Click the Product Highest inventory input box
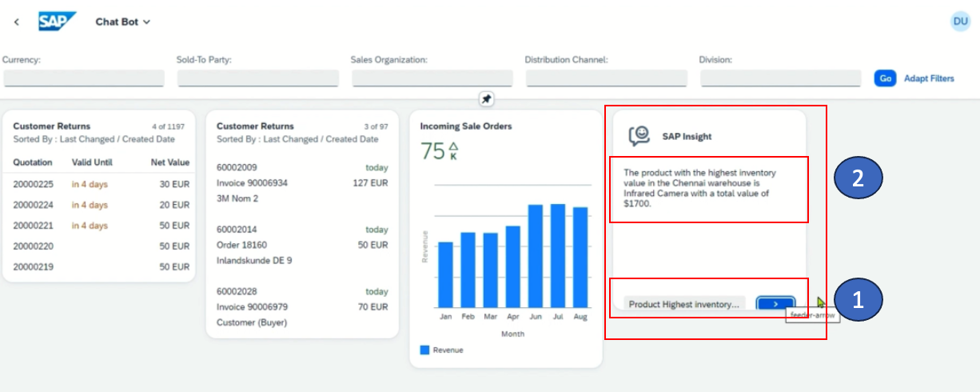980x392 pixels. point(684,304)
